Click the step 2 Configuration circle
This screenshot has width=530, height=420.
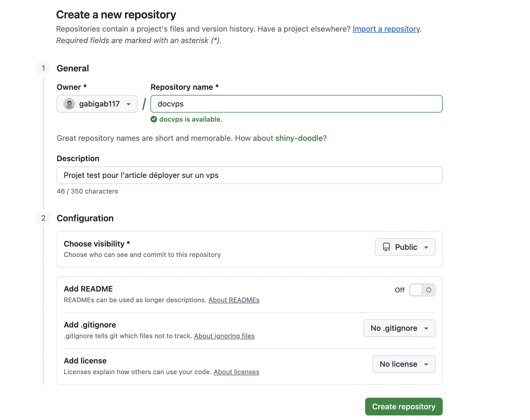pos(43,218)
